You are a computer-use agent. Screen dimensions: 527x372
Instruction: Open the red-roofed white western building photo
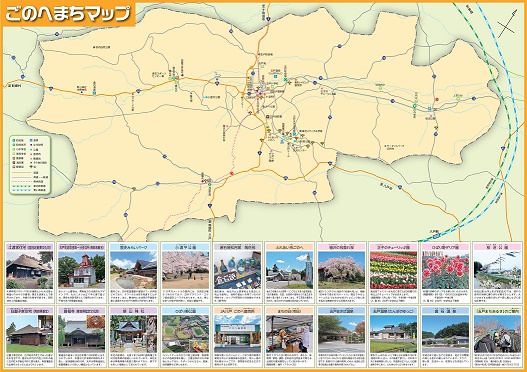[81, 270]
